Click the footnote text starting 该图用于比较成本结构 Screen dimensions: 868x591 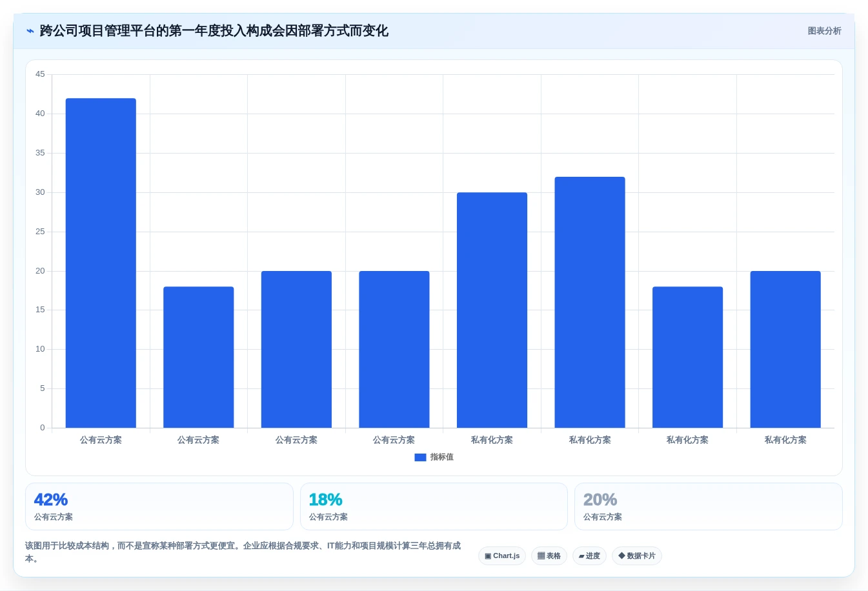coord(243,552)
